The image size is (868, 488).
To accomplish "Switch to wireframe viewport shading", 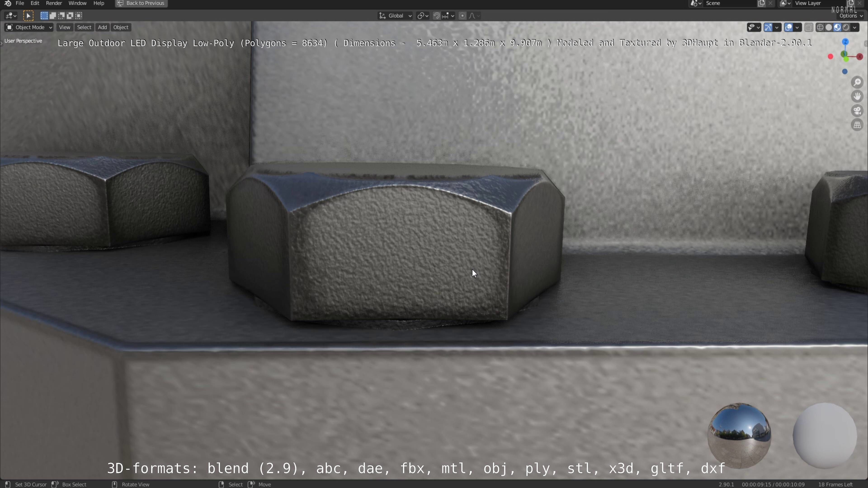I will pos(820,27).
